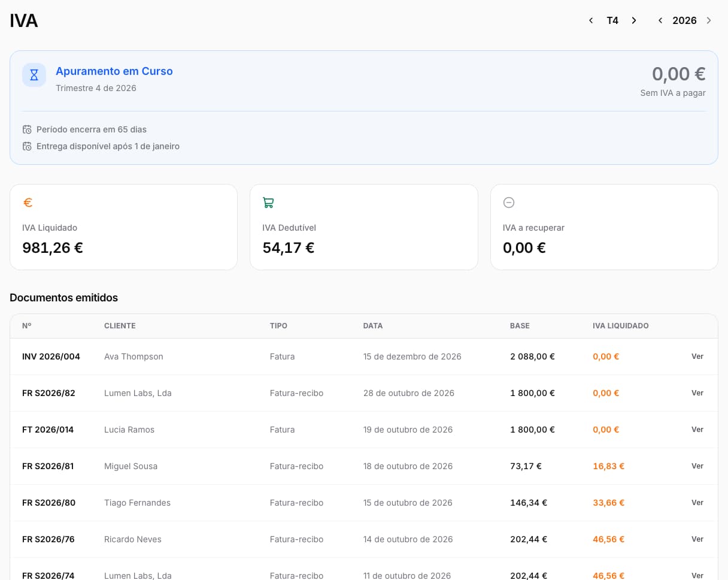Click the client name Ava Thompson
The image size is (728, 580).
click(x=134, y=357)
